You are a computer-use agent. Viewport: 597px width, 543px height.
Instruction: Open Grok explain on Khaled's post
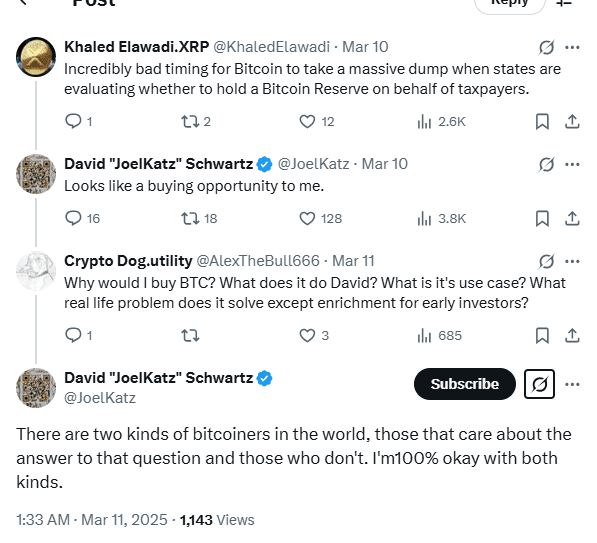tap(546, 48)
